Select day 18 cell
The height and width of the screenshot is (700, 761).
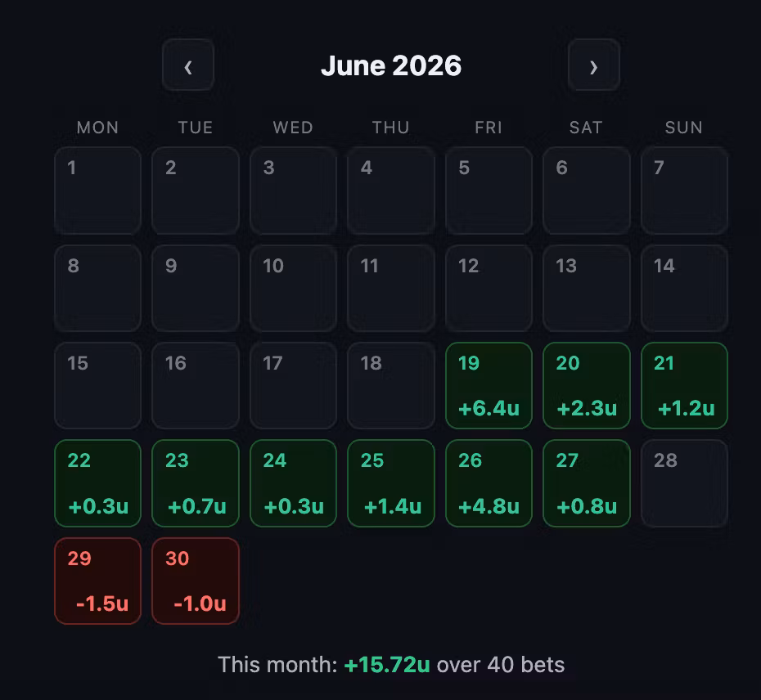tap(391, 386)
